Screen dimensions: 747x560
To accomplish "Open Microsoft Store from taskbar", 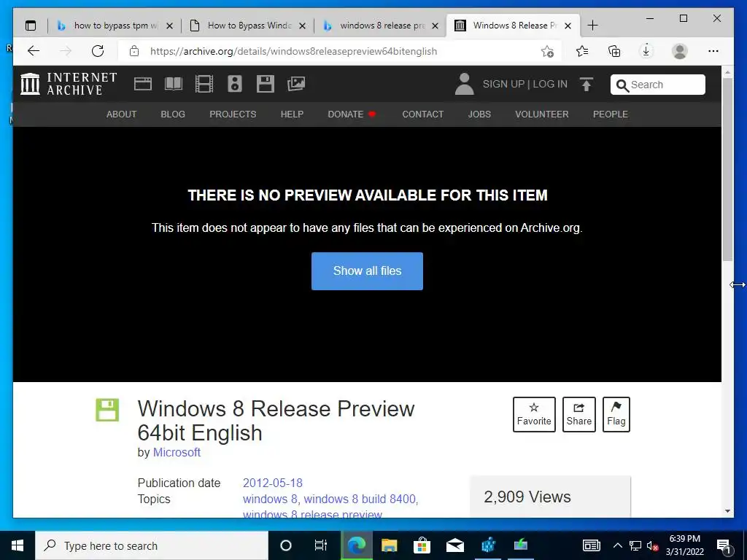I will (x=422, y=545).
